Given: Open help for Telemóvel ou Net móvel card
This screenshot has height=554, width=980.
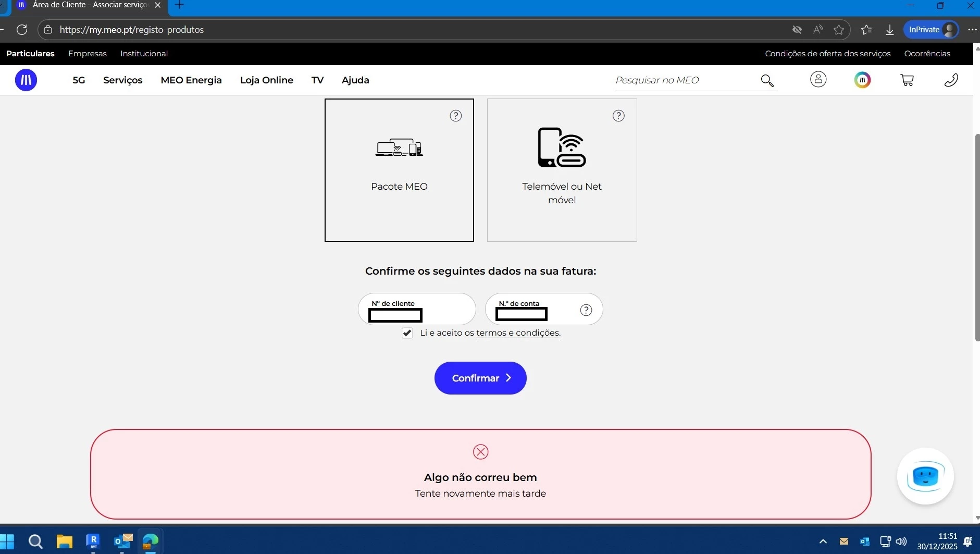Looking at the screenshot, I should [x=618, y=116].
